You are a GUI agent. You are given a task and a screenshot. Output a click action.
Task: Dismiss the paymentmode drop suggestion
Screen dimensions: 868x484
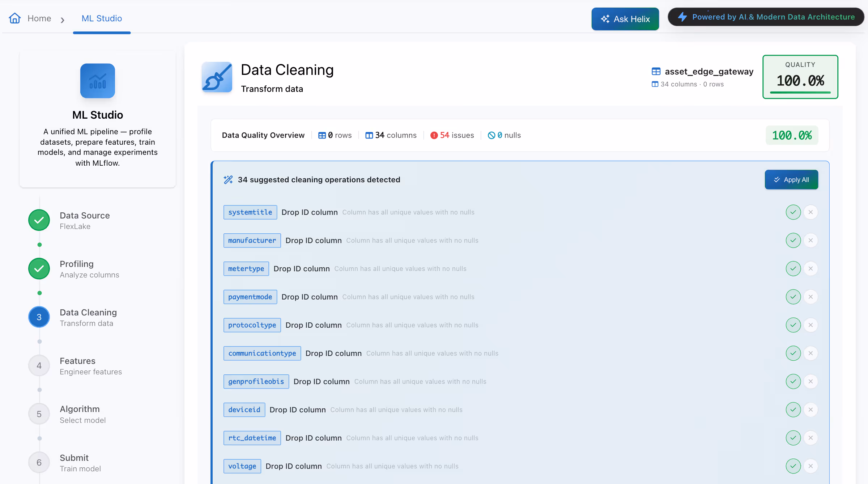[x=811, y=297]
